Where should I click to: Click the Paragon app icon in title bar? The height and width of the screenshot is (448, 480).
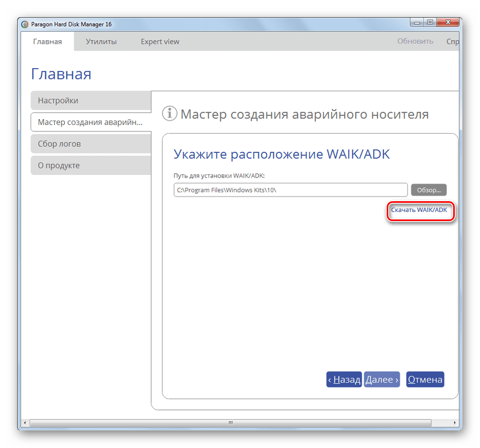tap(25, 24)
